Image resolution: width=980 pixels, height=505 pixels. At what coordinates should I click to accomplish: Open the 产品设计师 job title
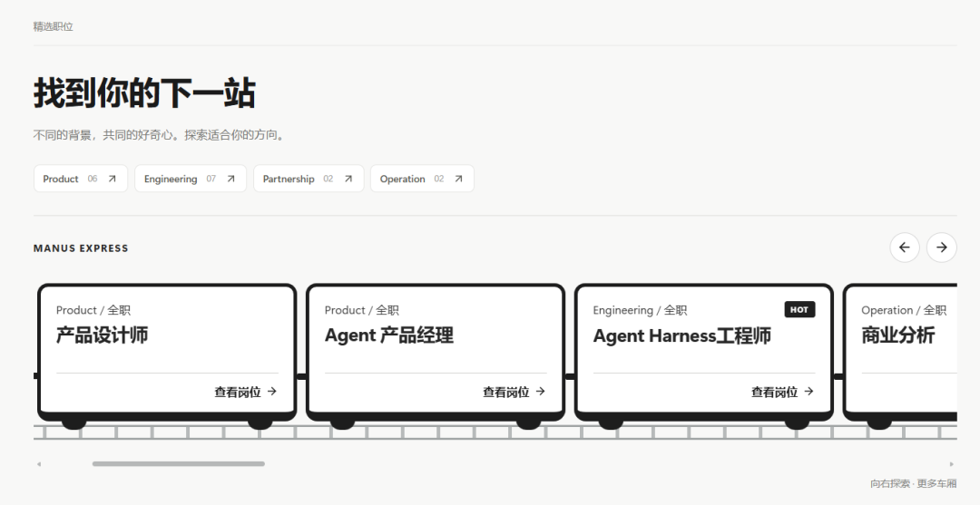click(x=102, y=335)
